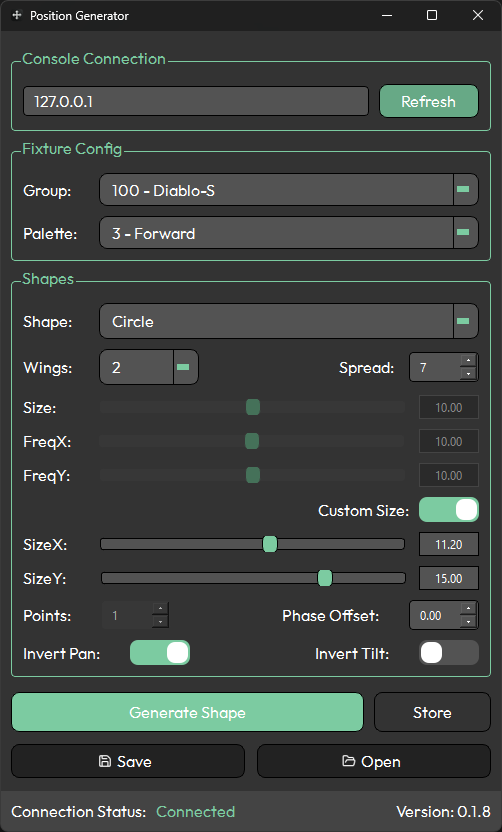Expand the Wings dropdown showing 2
This screenshot has width=502, height=832.
point(149,367)
